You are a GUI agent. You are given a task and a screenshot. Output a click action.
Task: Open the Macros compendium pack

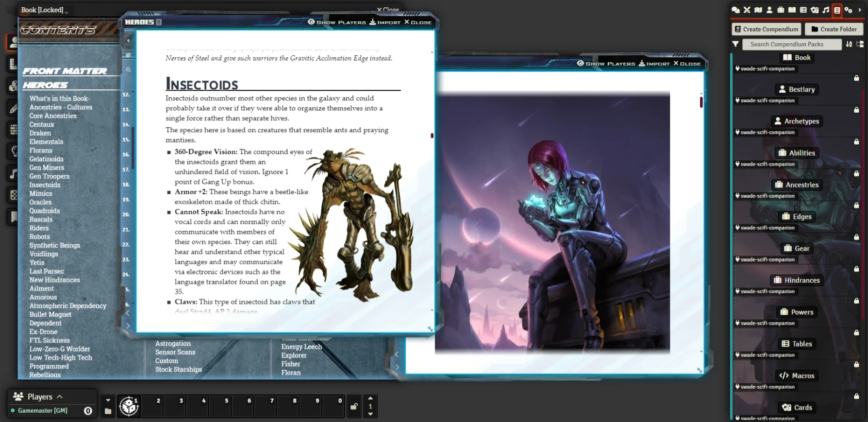(797, 376)
